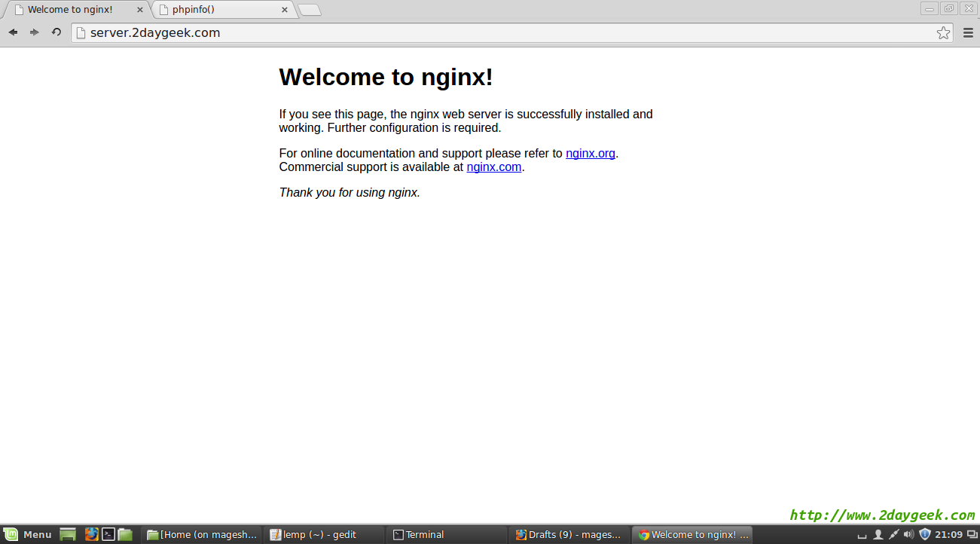Open the nginx.com link
980x544 pixels.
494,167
